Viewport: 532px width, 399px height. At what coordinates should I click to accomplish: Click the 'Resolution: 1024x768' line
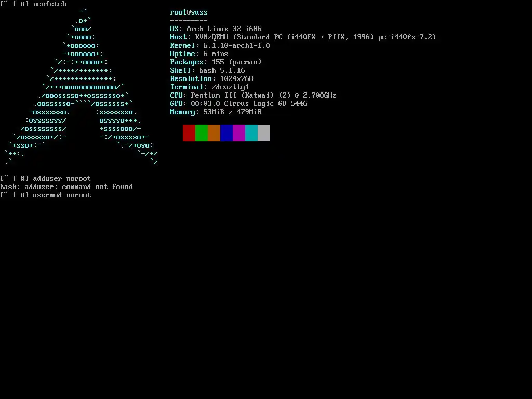[x=212, y=79]
